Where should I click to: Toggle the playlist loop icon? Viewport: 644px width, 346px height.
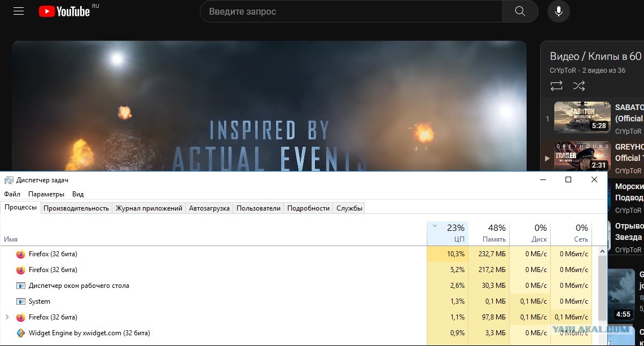(557, 86)
